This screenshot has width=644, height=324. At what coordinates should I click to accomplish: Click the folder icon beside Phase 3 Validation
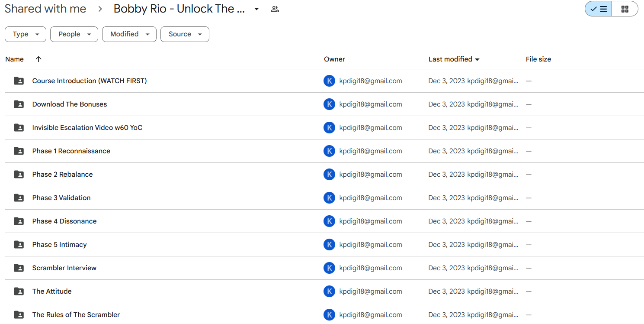tap(19, 198)
